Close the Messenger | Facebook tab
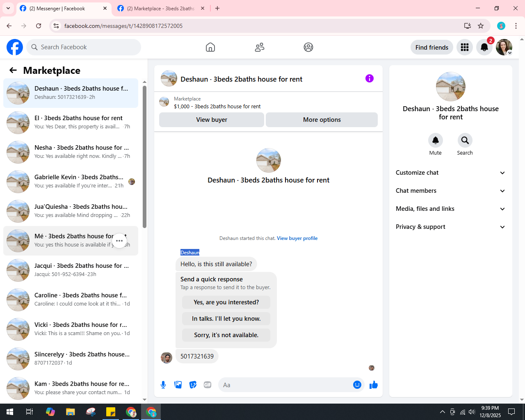 click(105, 8)
